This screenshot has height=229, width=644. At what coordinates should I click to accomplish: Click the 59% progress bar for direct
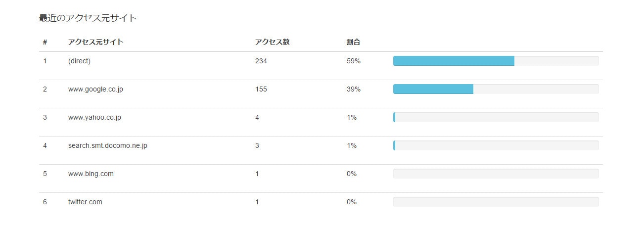pyautogui.click(x=496, y=61)
